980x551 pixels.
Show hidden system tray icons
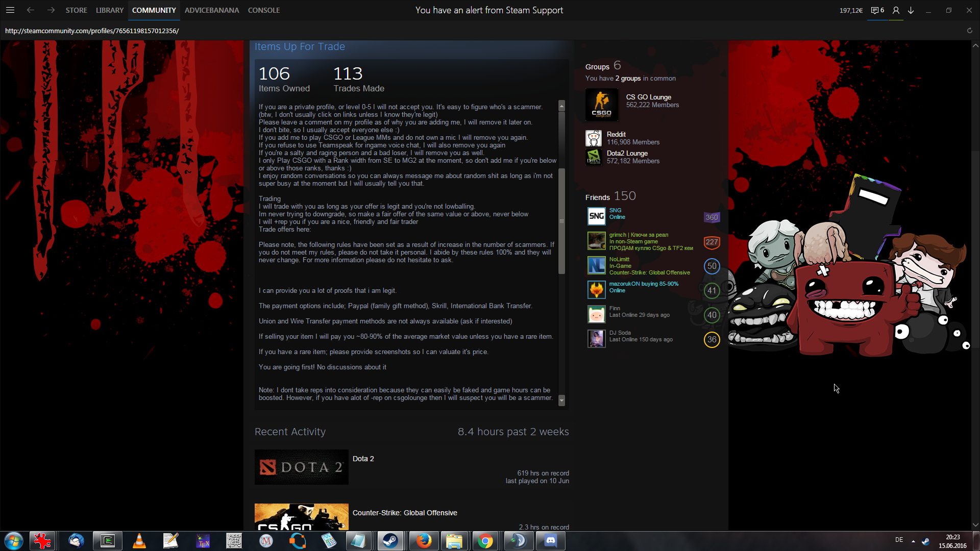click(x=913, y=541)
